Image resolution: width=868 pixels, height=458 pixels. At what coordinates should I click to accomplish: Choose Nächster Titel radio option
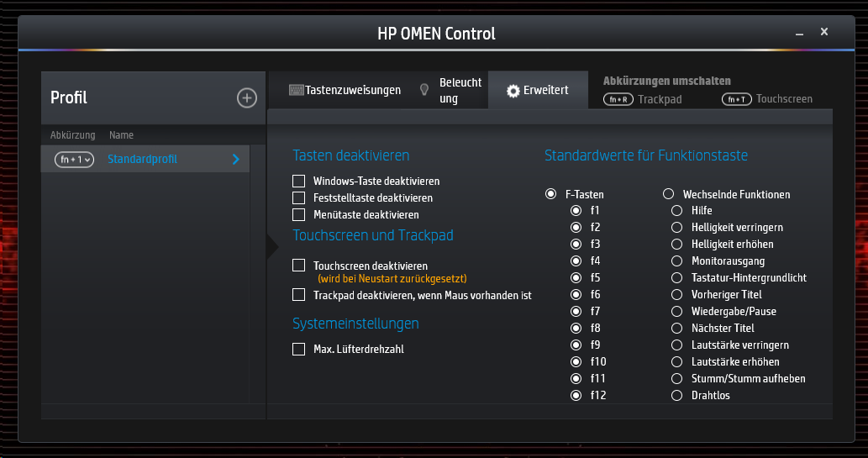676,328
